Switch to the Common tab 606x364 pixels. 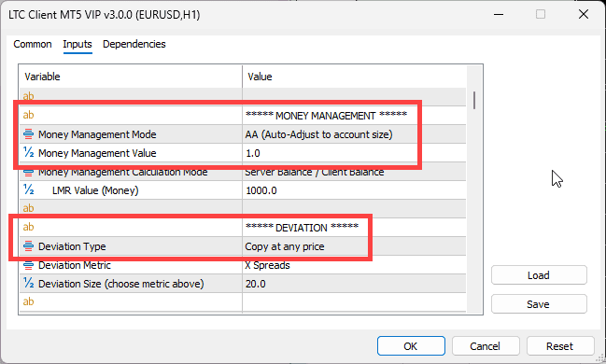pos(33,44)
